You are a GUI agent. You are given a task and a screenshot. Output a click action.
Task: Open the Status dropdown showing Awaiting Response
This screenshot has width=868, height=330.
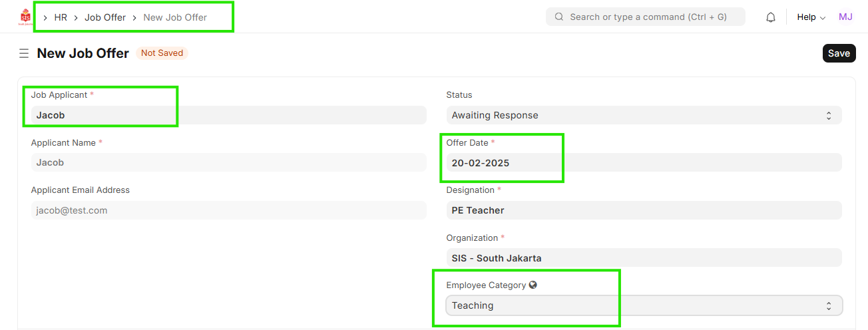tap(643, 115)
